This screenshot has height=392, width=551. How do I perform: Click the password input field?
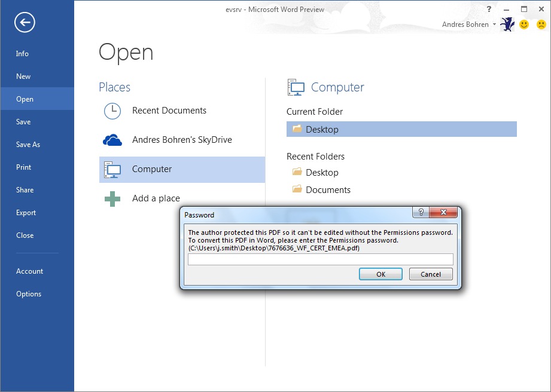click(x=321, y=259)
